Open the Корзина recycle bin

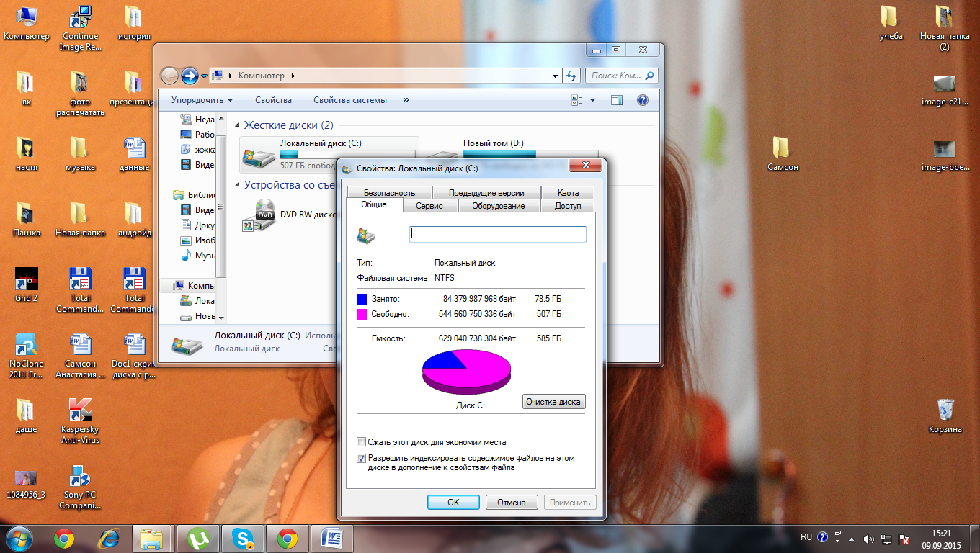945,416
